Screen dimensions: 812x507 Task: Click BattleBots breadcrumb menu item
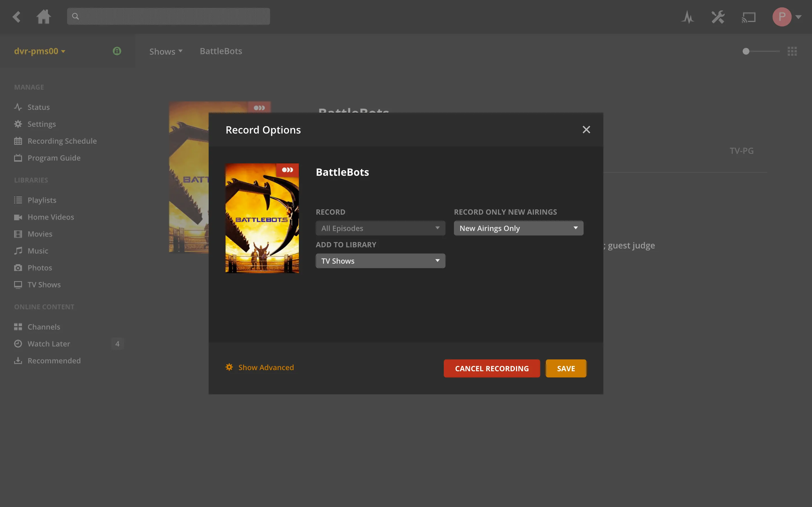221,51
